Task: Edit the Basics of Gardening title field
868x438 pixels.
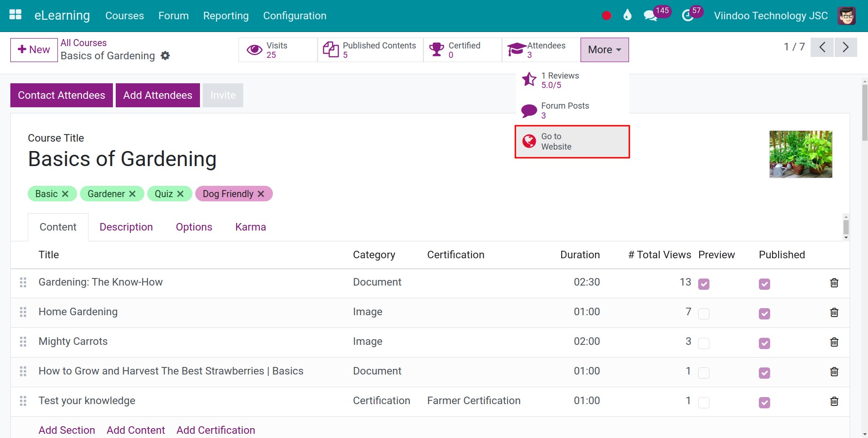Action: (122, 159)
